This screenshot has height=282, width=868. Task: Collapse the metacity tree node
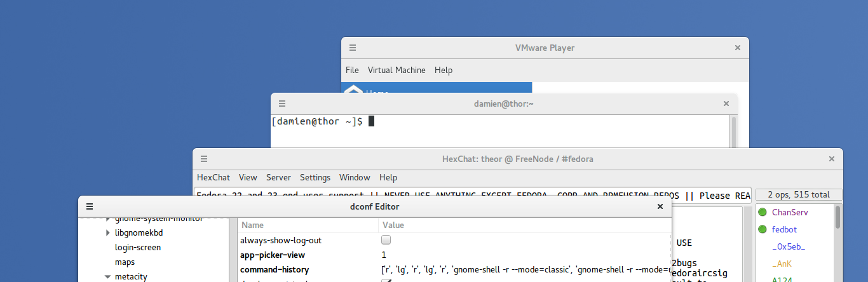108,277
